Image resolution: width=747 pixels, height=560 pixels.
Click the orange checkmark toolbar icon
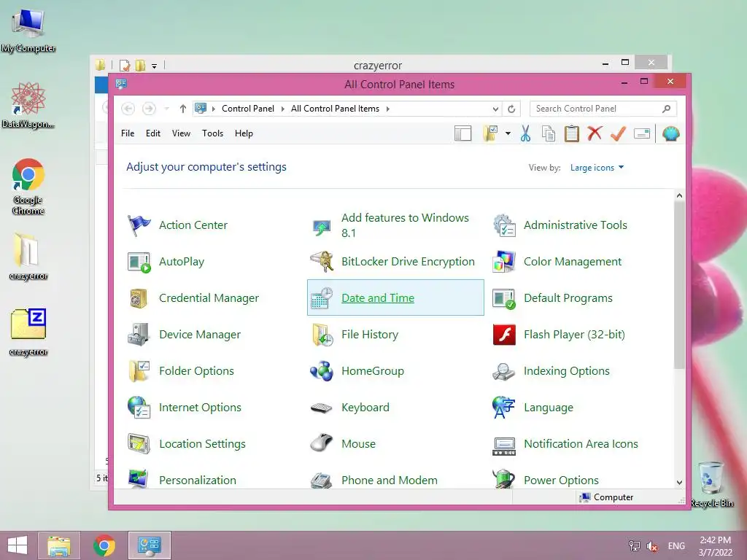(618, 134)
